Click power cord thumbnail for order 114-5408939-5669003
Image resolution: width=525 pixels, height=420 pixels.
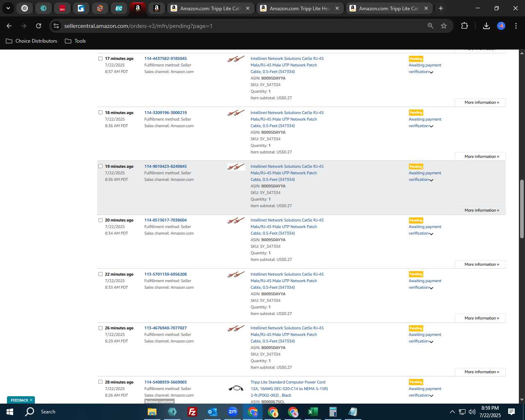[236, 388]
